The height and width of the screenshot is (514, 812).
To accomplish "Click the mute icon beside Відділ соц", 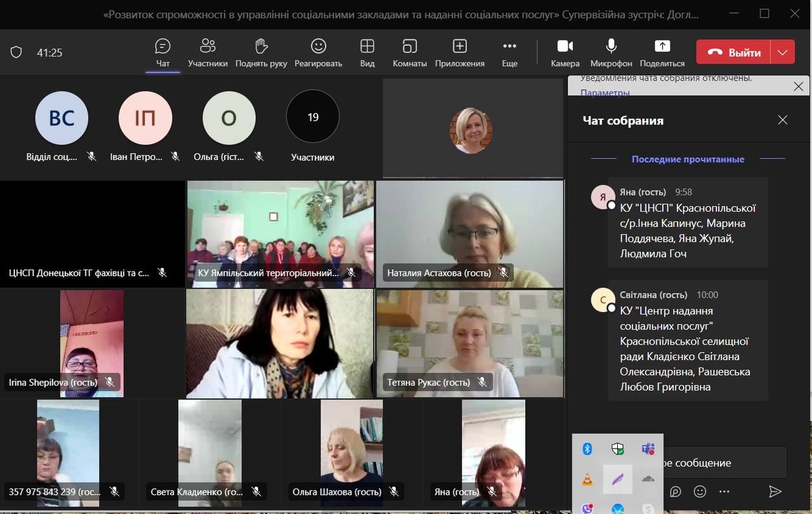I will pos(92,156).
